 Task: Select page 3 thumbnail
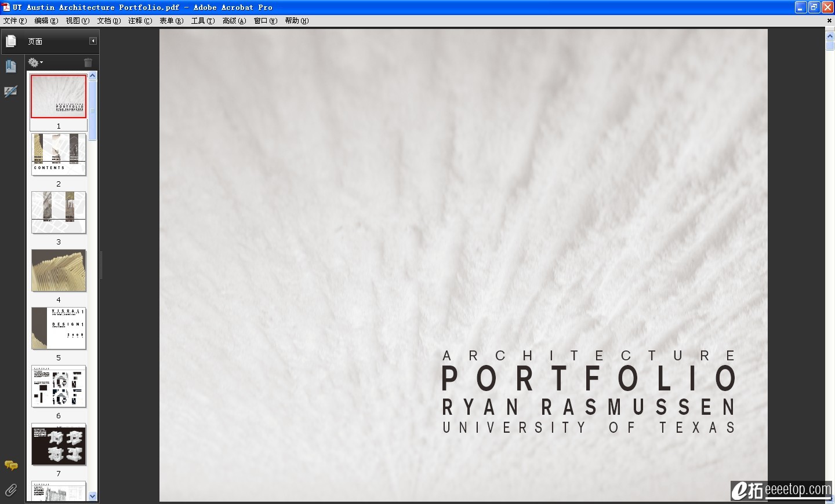[x=59, y=213]
